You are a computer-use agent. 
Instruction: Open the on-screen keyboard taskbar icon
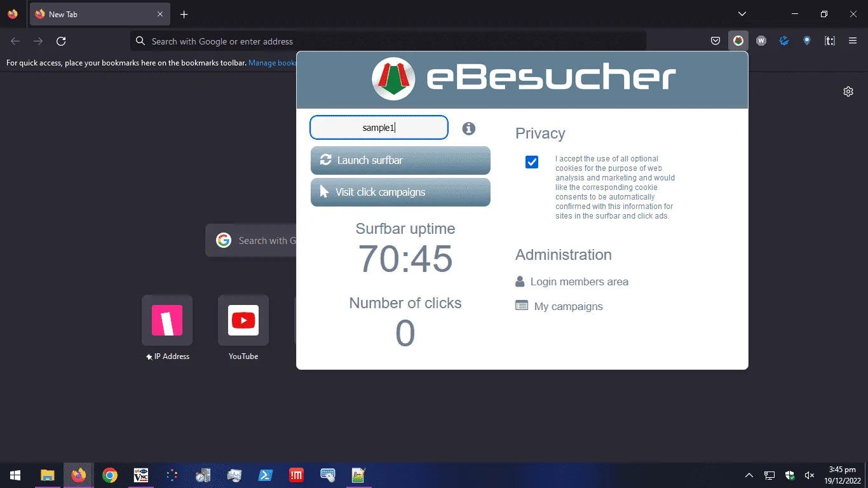[x=328, y=475]
